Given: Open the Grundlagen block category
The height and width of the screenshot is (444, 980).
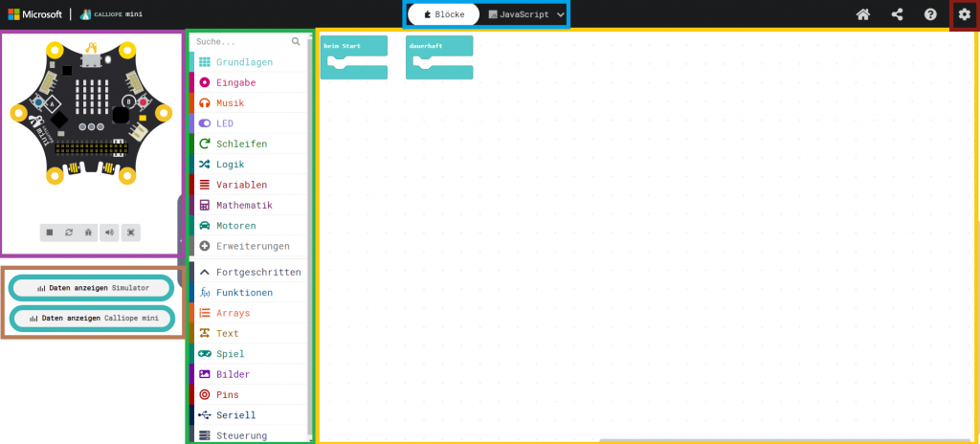Looking at the screenshot, I should pos(249,62).
